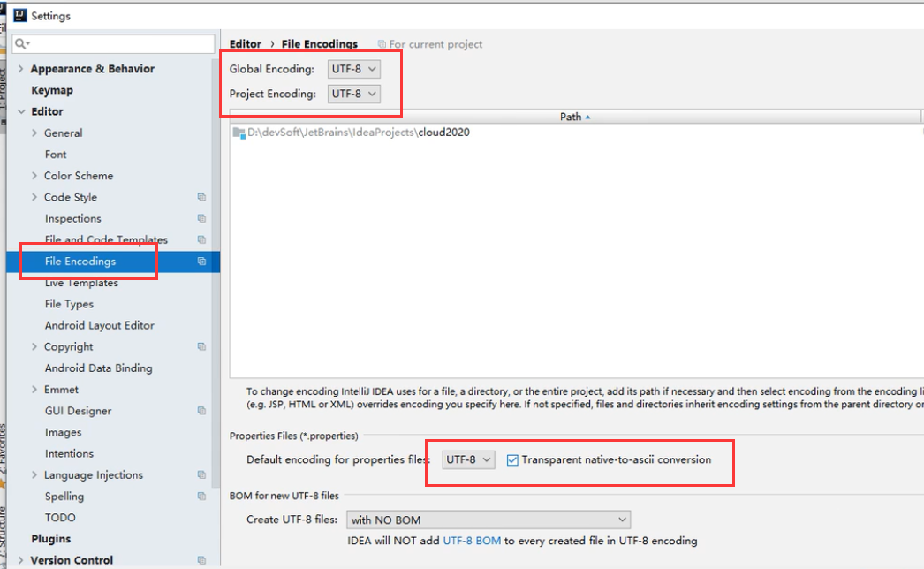The height and width of the screenshot is (569, 924).
Task: Select Keymap in settings tree
Action: pos(52,90)
